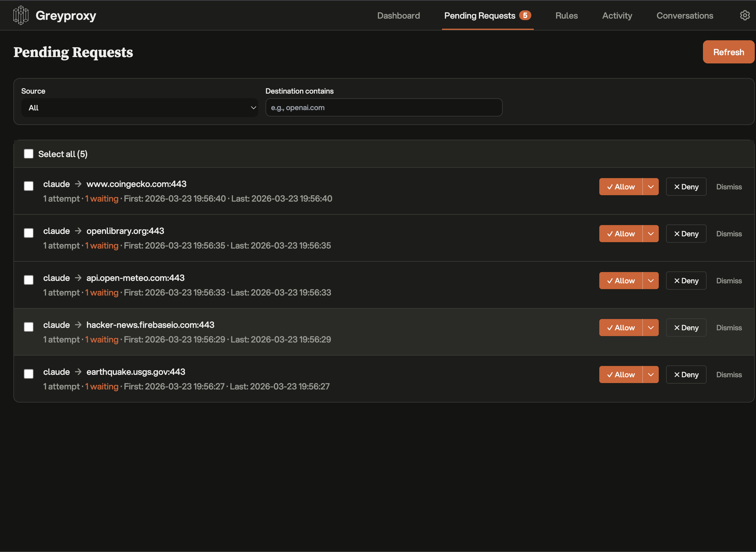Select the earthquake.usgs.gov row checkbox
Viewport: 756px width, 552px height.
tap(29, 374)
